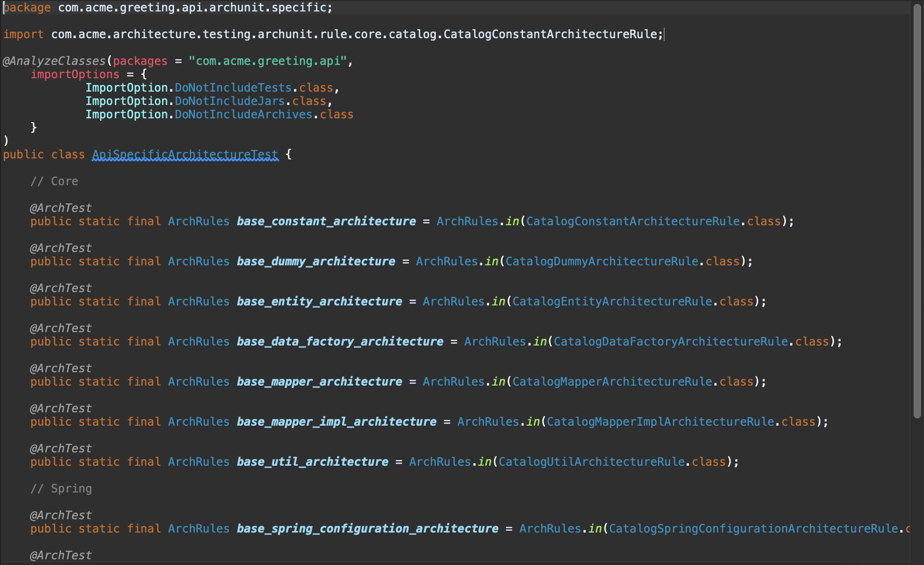This screenshot has height=565, width=924.
Task: Click DoNotIncludeArchives import option
Action: coord(244,115)
